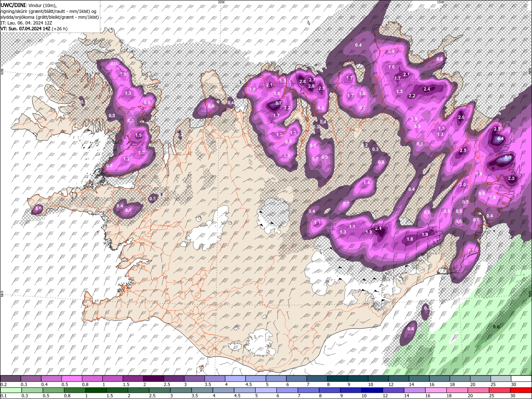Click the '4.5' label on the top scale
532x399 pixels.
point(249,384)
